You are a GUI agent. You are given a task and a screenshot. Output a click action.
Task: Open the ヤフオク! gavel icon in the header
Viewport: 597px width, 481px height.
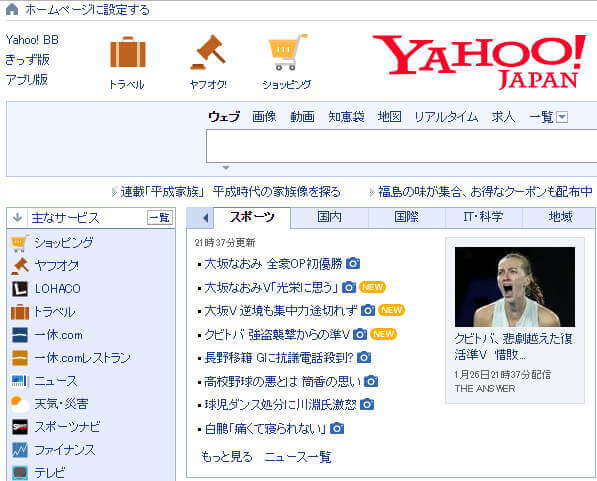tap(208, 52)
